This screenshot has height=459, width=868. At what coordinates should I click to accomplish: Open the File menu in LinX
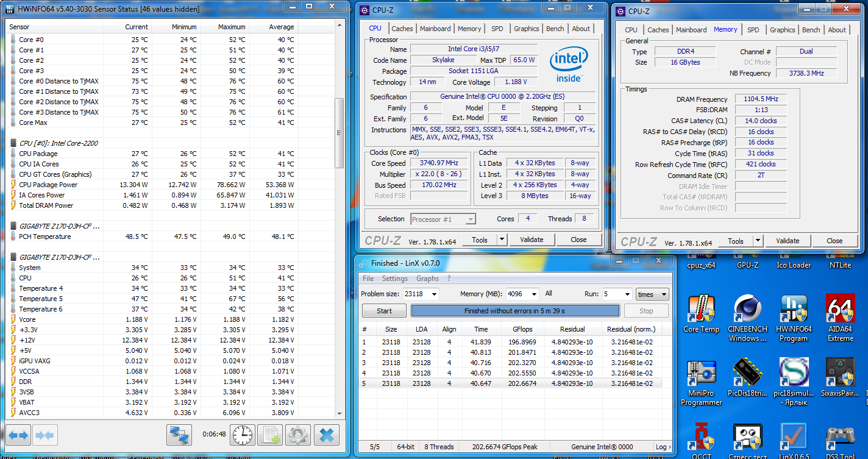(x=368, y=279)
